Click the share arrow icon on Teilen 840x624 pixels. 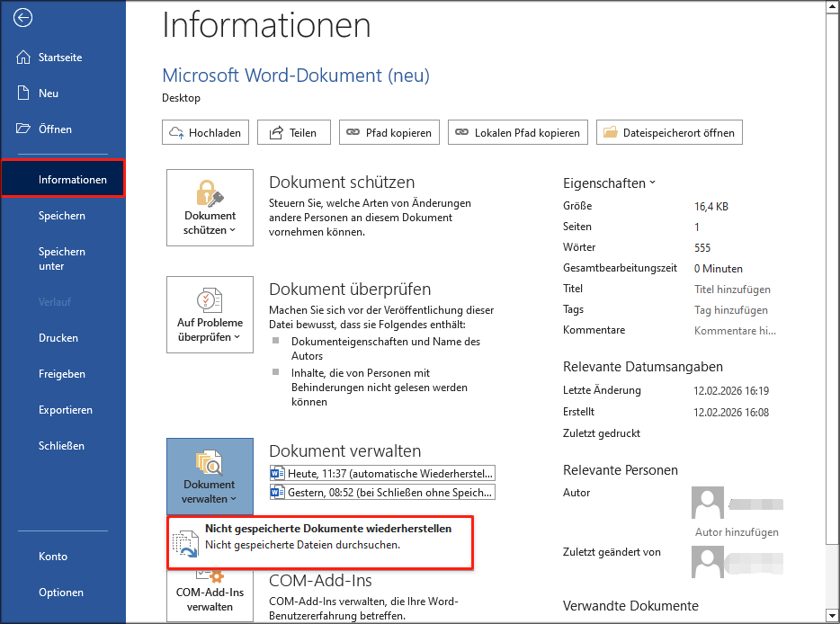pos(276,132)
